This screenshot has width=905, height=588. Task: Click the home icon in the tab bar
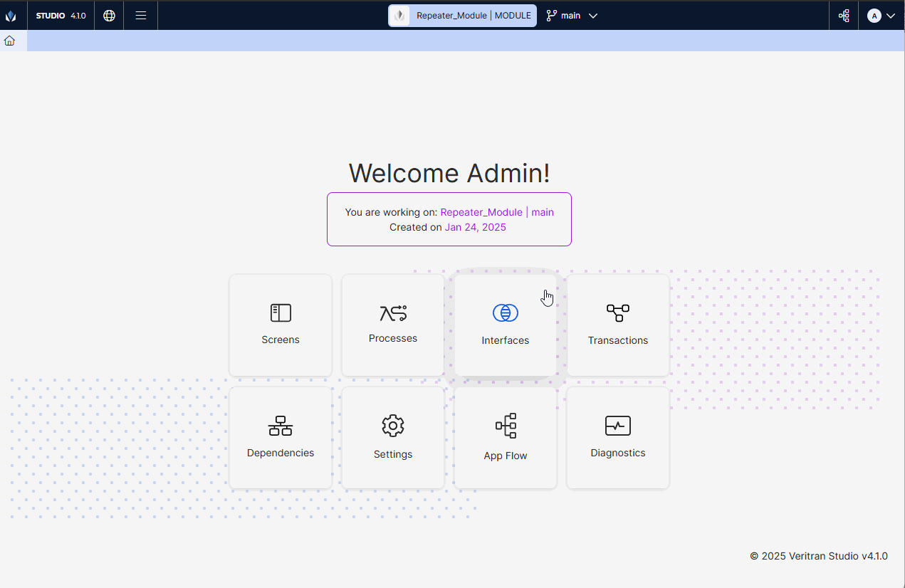click(x=10, y=41)
